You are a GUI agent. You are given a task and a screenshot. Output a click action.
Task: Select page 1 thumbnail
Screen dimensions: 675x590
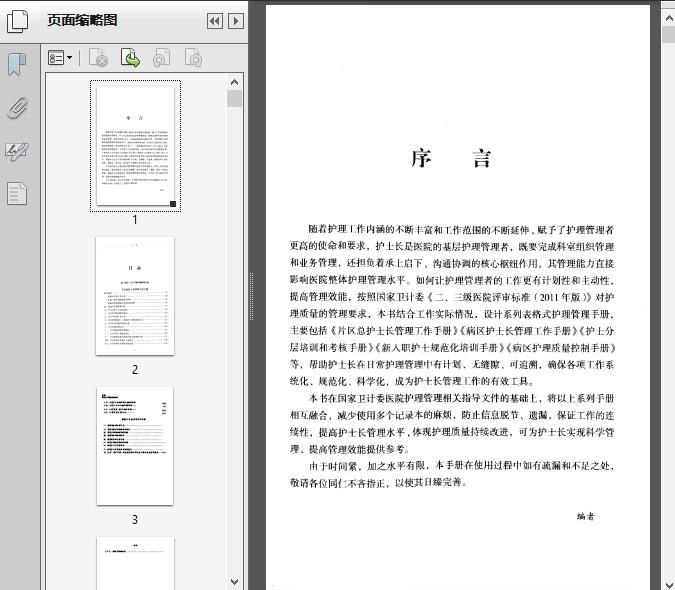[x=135, y=146]
